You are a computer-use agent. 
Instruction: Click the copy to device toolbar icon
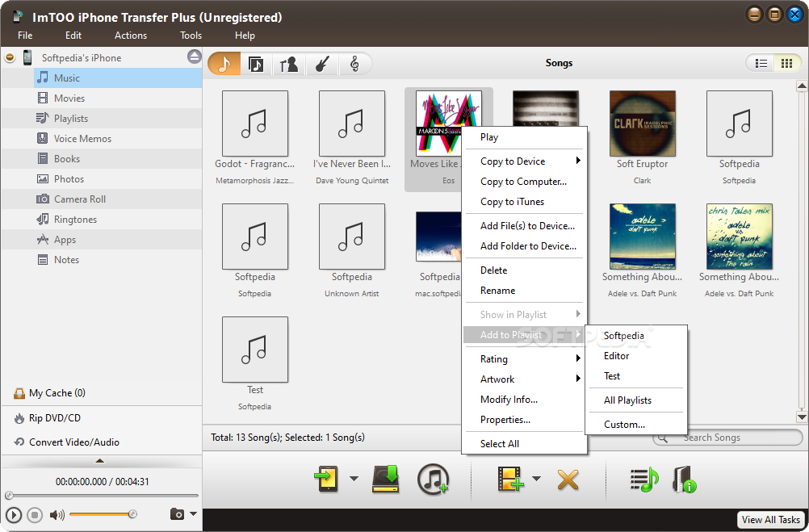point(327,479)
